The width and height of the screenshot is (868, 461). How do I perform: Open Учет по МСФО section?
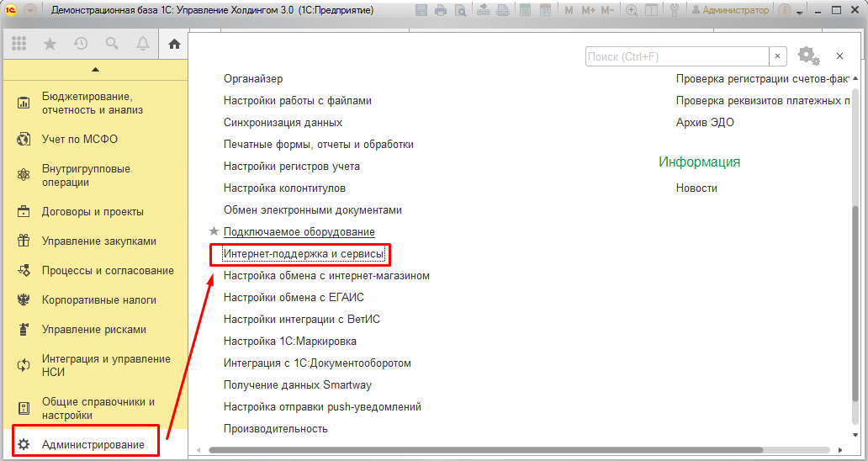95,139
